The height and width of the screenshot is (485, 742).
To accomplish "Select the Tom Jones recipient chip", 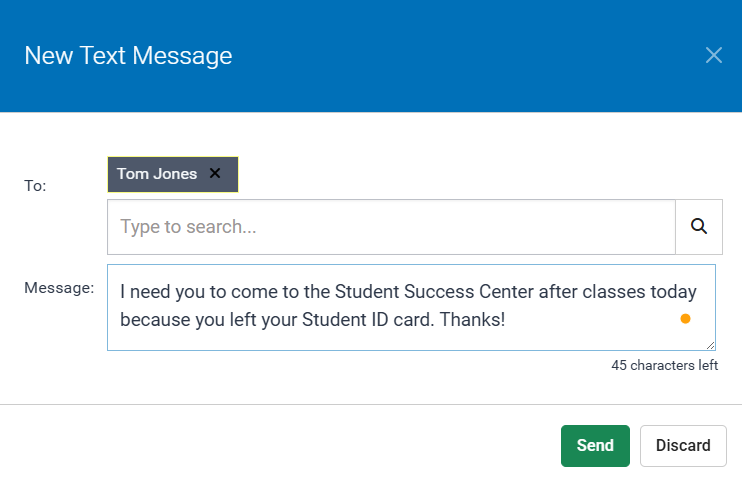I will (x=157, y=174).
